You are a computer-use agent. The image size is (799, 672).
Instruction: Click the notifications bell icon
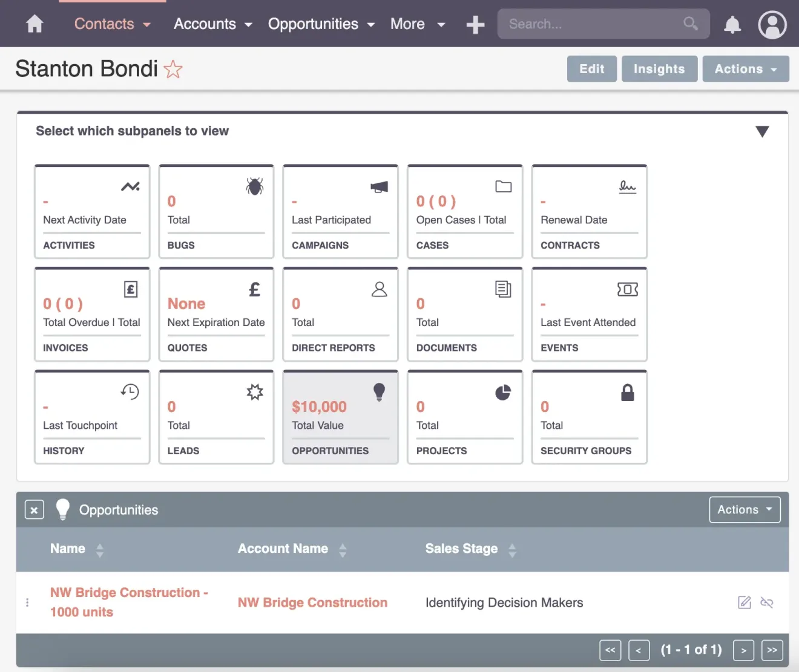[x=732, y=25]
